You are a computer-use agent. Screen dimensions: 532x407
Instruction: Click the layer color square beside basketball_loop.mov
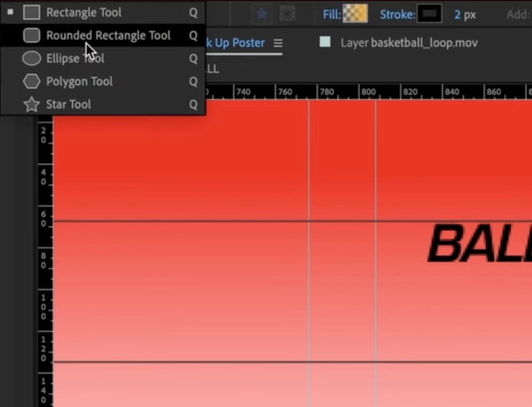(x=325, y=43)
